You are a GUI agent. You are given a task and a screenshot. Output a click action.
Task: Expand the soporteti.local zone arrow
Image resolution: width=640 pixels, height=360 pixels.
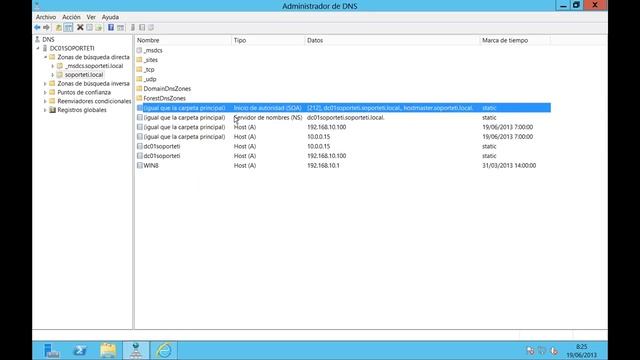[53, 75]
